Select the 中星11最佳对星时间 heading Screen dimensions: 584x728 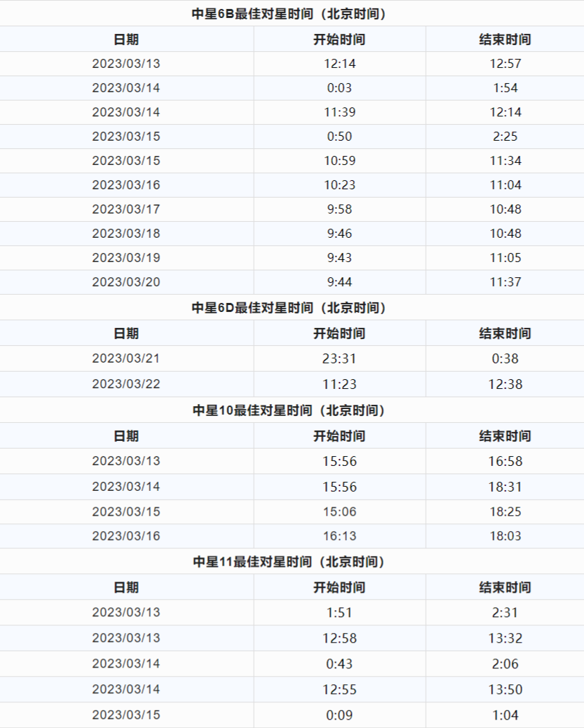point(289,562)
